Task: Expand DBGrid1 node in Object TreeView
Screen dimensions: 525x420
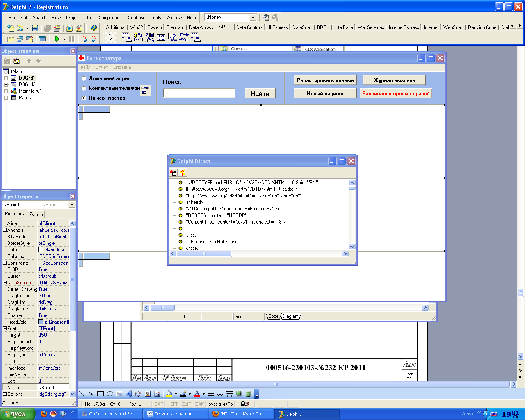Action: click(6, 78)
